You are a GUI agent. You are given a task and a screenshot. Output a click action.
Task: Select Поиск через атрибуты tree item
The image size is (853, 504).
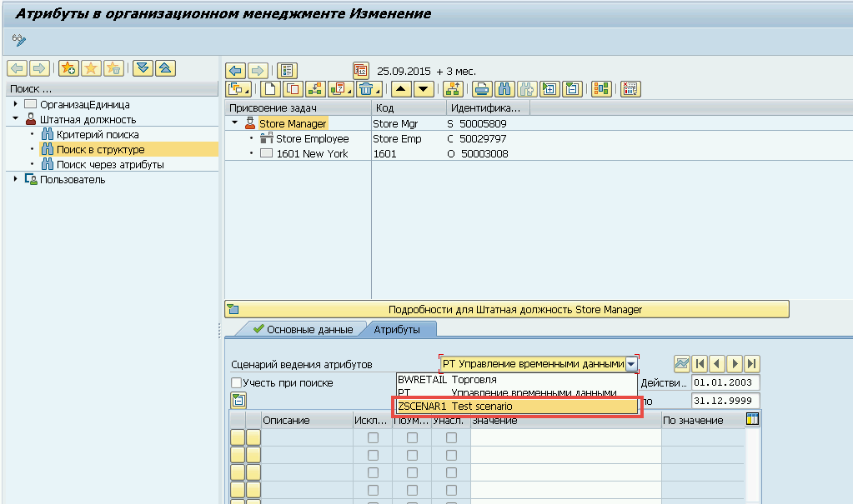pos(110,164)
